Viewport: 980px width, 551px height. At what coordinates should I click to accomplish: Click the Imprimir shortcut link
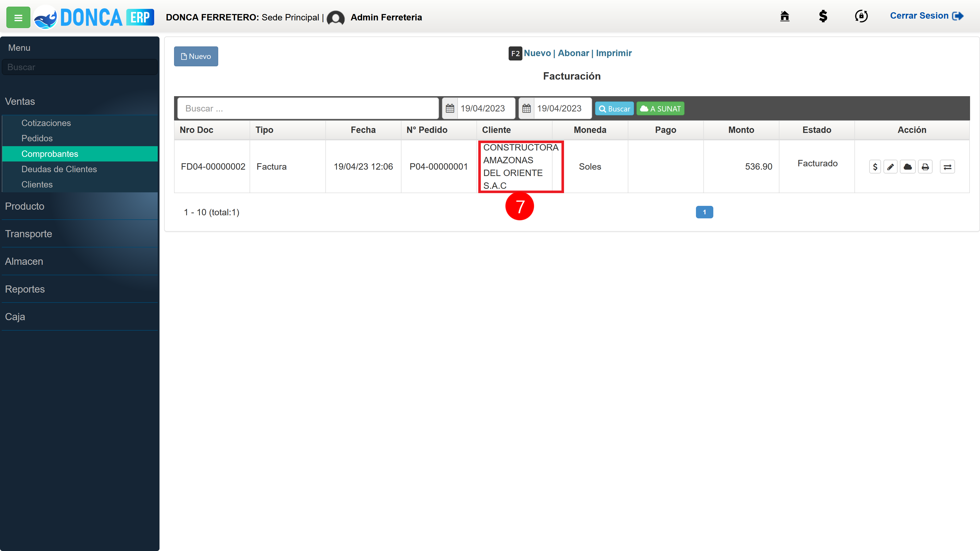tap(614, 53)
